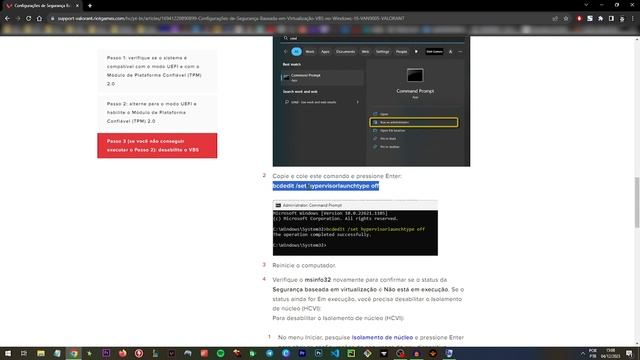Click the Reinicie o computador step

tap(304, 265)
